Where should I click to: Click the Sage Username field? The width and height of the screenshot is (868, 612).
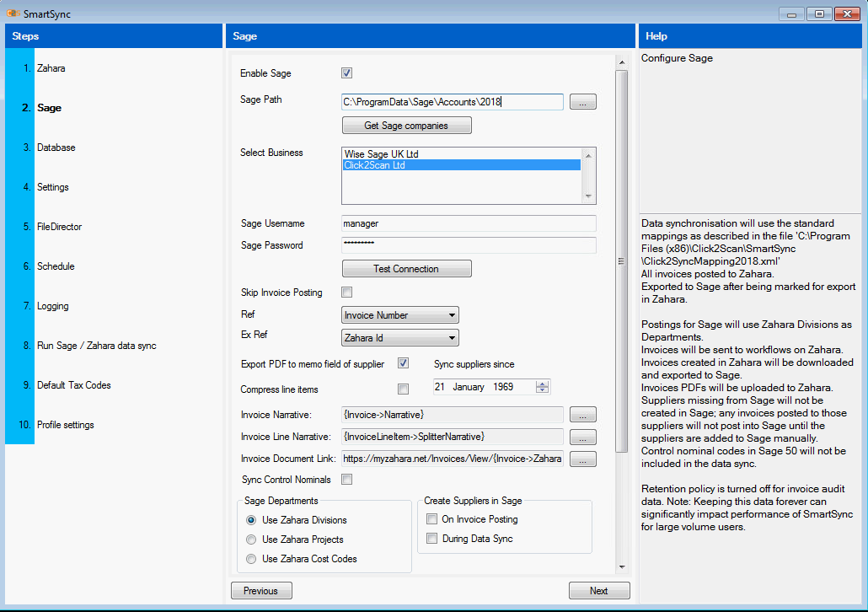pyautogui.click(x=469, y=223)
